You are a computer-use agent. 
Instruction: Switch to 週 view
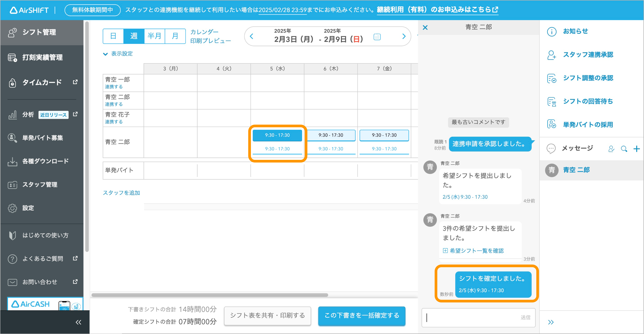134,36
